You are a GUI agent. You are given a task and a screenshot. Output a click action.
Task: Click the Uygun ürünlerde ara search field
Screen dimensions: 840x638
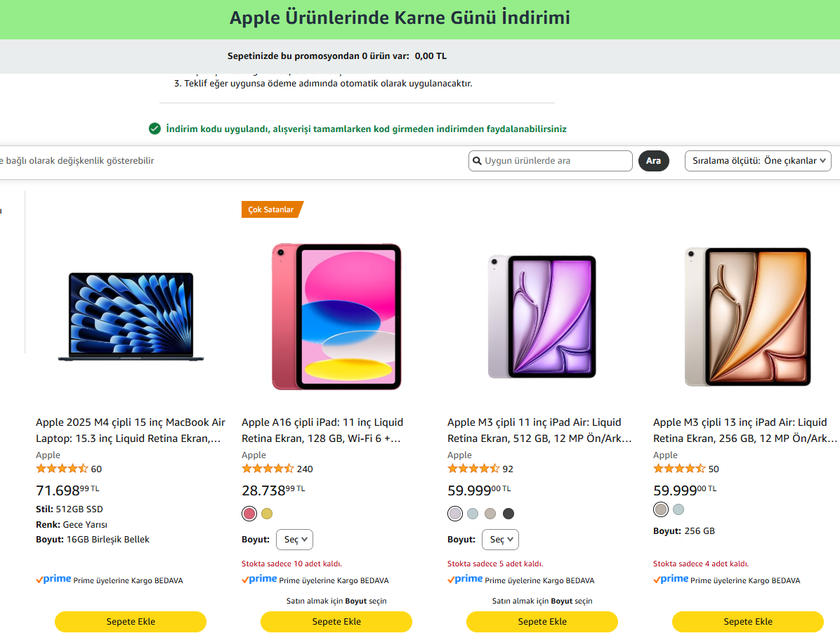click(x=556, y=161)
